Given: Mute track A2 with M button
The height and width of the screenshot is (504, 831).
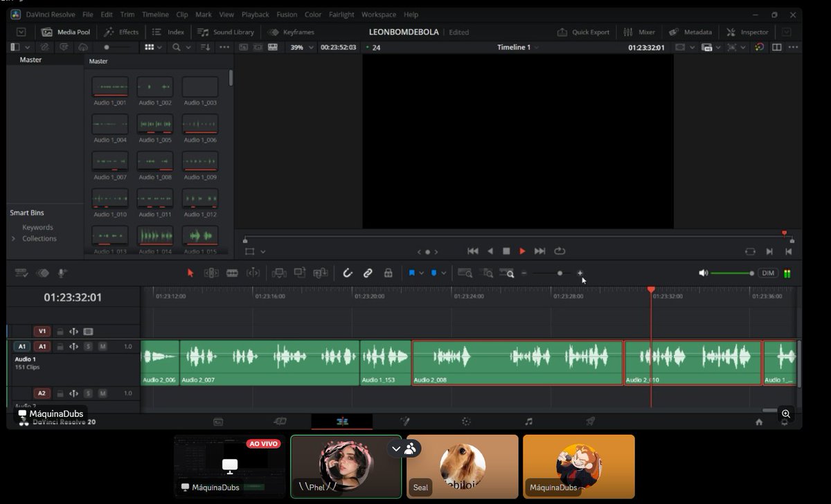Looking at the screenshot, I should (x=102, y=393).
